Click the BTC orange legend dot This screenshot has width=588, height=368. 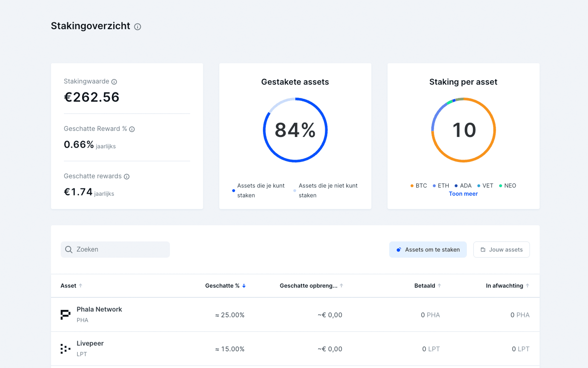click(x=412, y=186)
